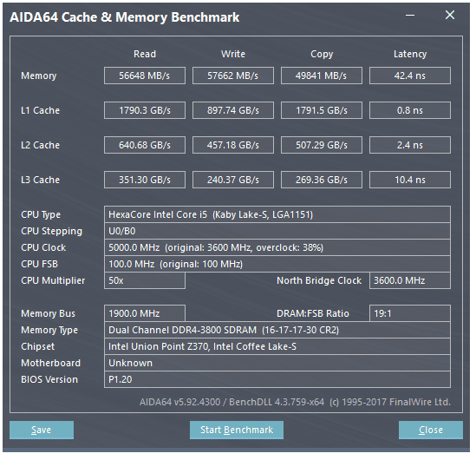Select the Memory Copy value 49841 MB/s

point(321,76)
